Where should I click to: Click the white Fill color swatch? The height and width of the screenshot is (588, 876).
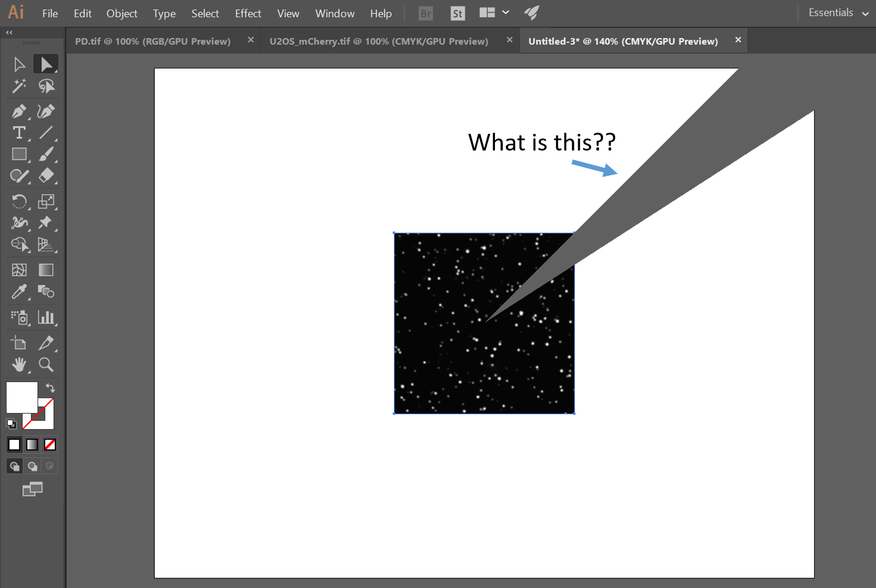point(21,397)
